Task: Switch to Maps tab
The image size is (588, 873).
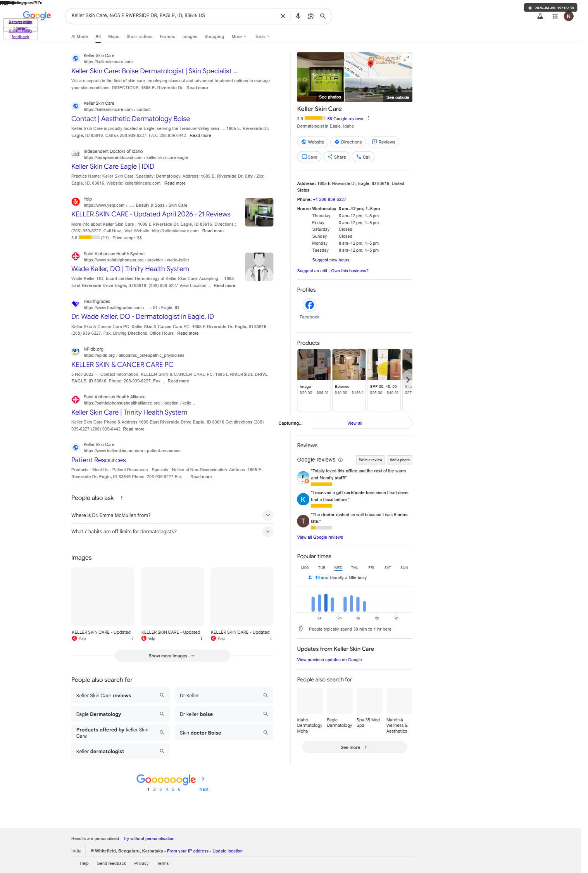Action: click(x=114, y=36)
